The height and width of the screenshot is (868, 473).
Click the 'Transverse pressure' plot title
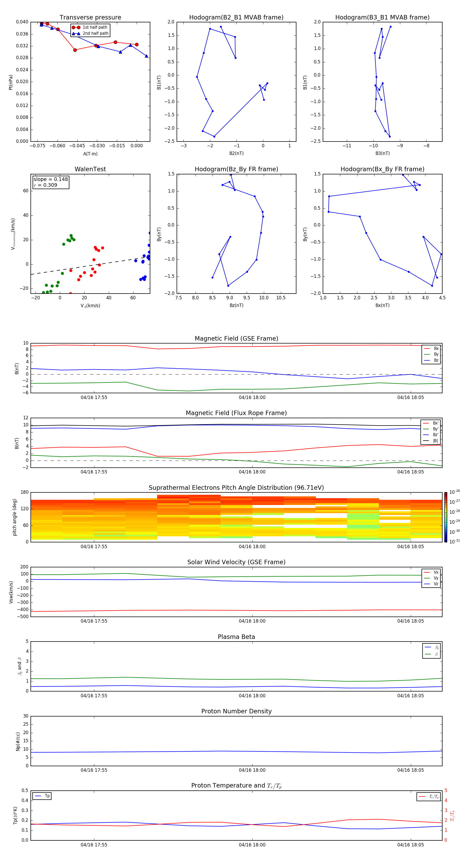coord(90,18)
